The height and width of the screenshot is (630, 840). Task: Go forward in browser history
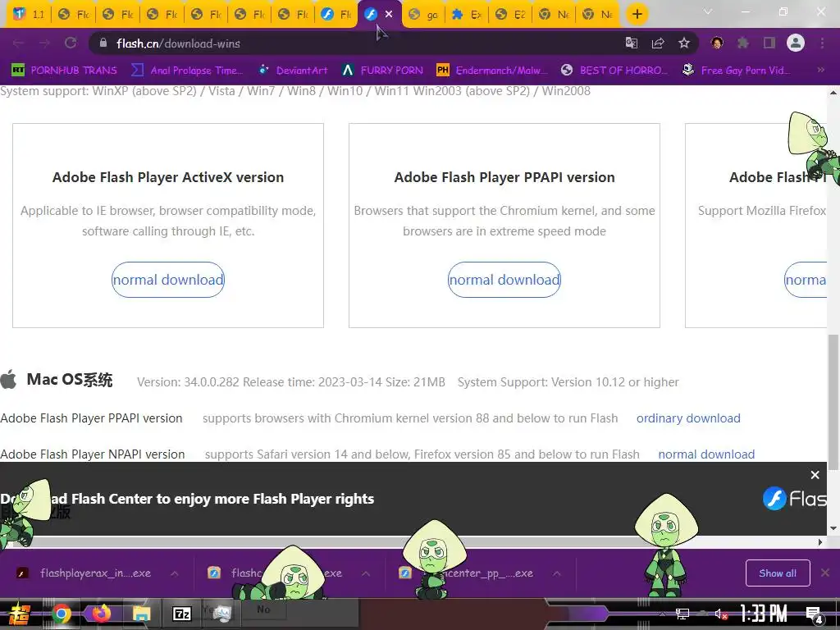(44, 43)
